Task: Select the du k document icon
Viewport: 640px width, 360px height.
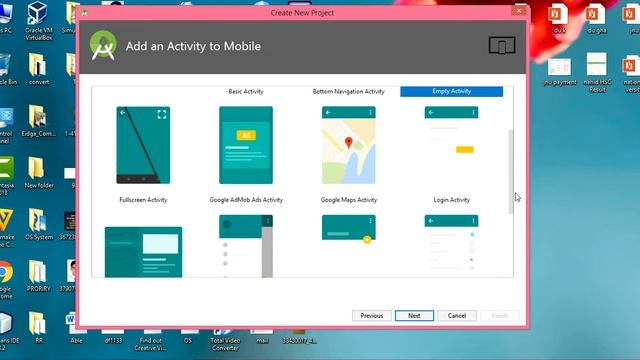Action: tap(560, 18)
